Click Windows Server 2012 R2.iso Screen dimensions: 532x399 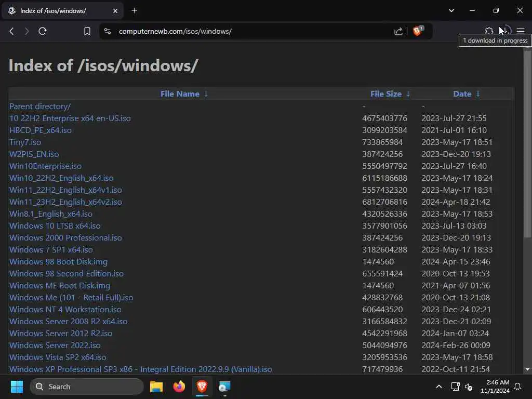[x=61, y=333]
